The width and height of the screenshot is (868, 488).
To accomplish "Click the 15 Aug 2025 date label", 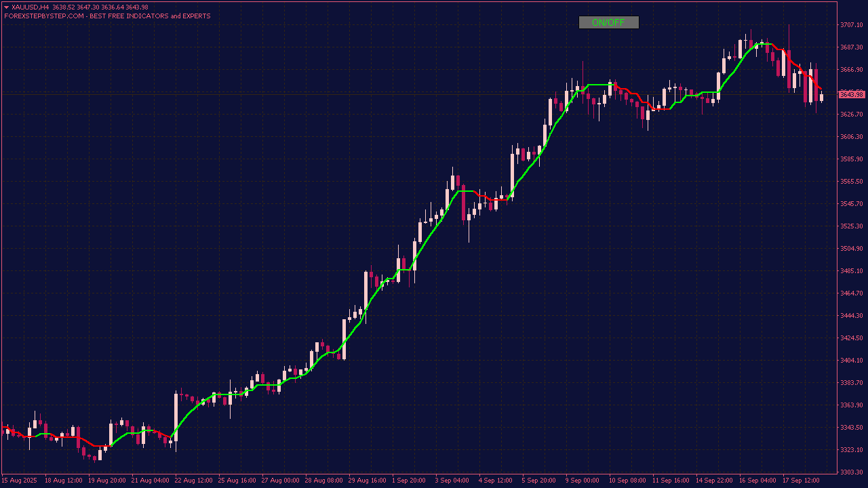I will [x=18, y=481].
